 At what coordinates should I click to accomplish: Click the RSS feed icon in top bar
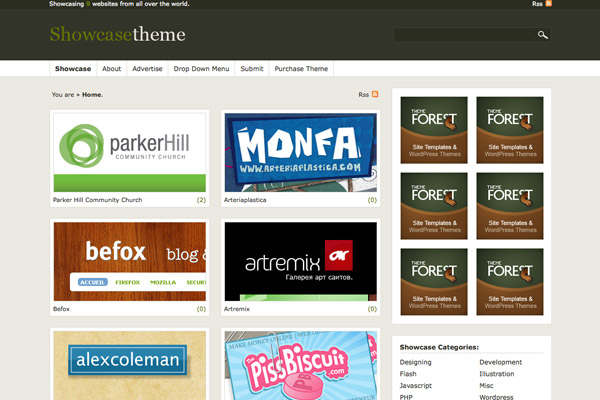[x=548, y=3]
